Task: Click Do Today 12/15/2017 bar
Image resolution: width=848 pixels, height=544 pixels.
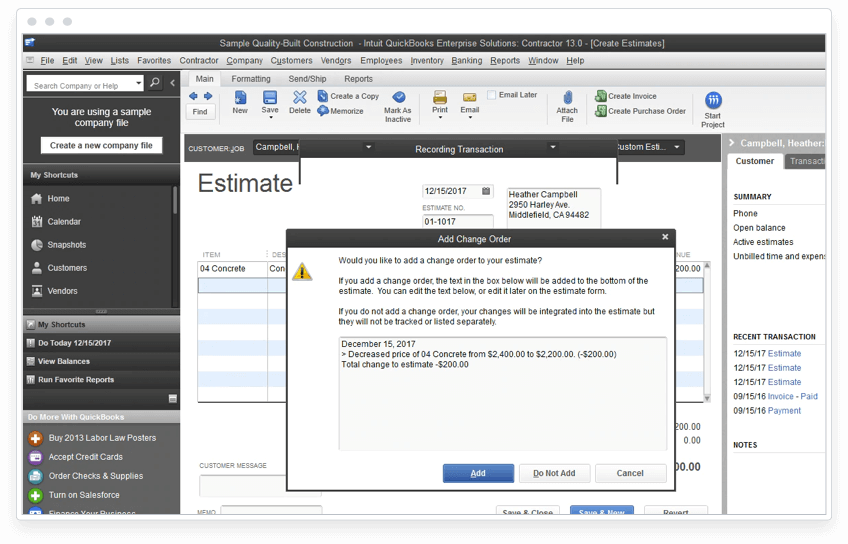Action: coord(101,343)
